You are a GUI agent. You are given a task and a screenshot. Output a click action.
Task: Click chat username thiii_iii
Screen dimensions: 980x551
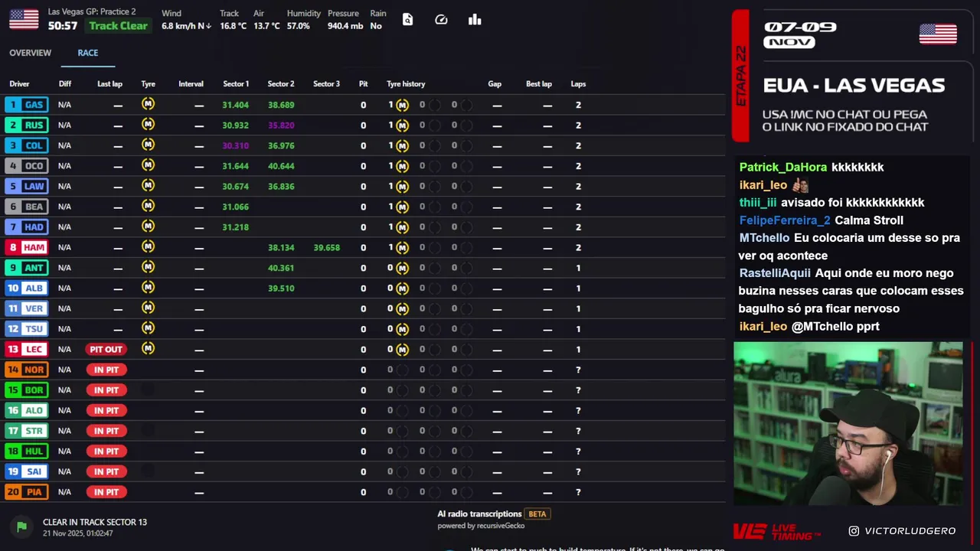tap(758, 202)
